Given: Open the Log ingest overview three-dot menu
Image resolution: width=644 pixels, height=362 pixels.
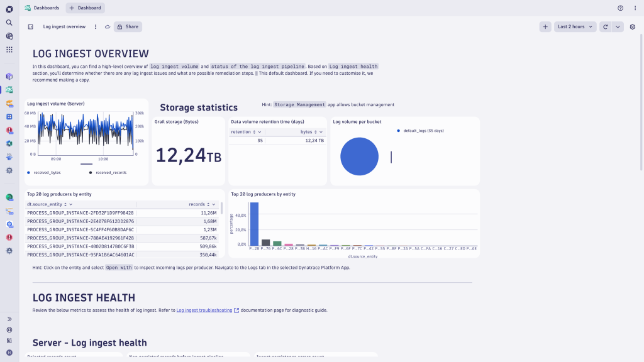Looking at the screenshot, I should pyautogui.click(x=96, y=26).
